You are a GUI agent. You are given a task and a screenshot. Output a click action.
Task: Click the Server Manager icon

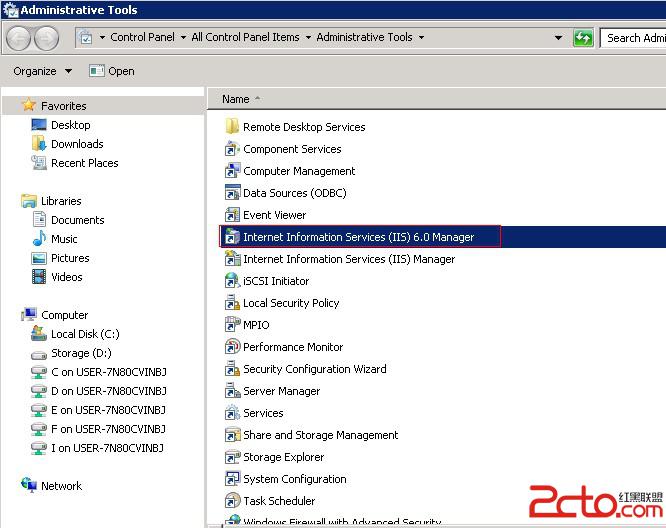click(232, 391)
